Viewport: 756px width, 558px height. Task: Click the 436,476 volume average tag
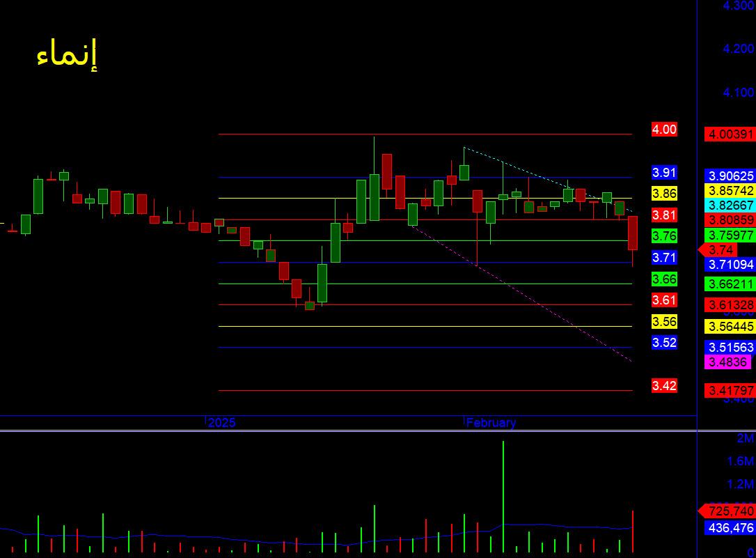point(730,527)
